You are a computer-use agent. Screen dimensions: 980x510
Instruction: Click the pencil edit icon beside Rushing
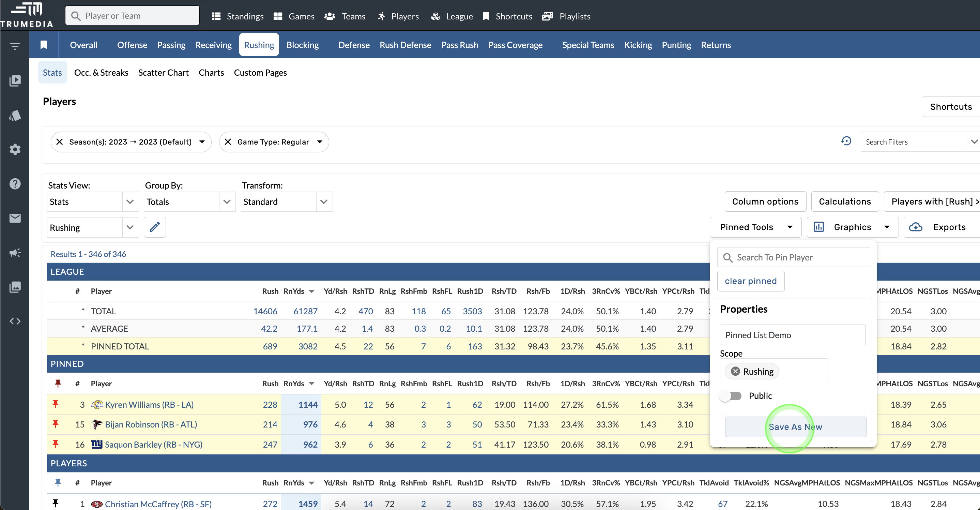coord(154,227)
